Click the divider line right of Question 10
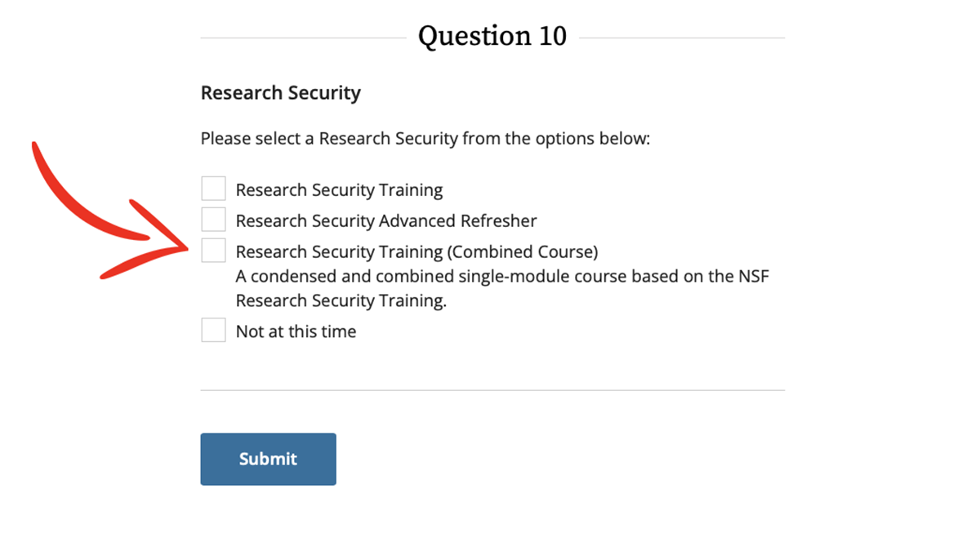 (x=682, y=38)
